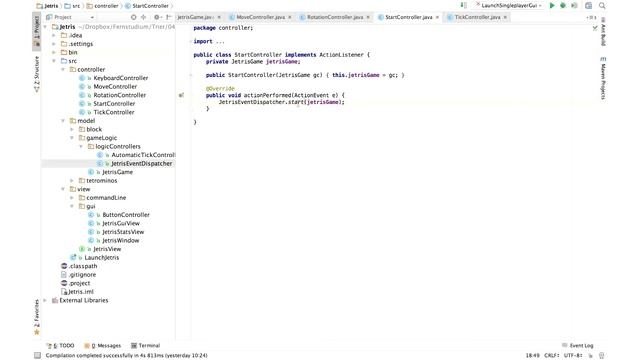
Task: Toggle the Project tool window stripe button
Action: point(37,31)
